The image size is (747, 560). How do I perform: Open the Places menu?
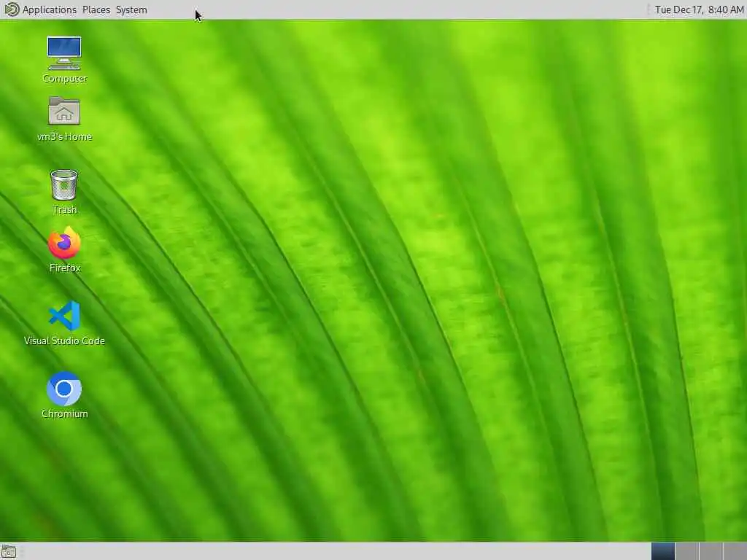coord(96,9)
